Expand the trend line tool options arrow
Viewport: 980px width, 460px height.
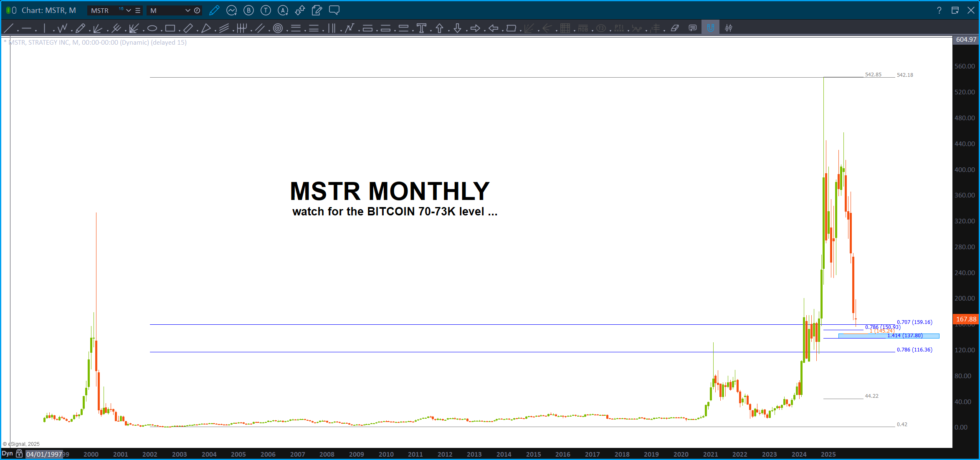point(18,30)
